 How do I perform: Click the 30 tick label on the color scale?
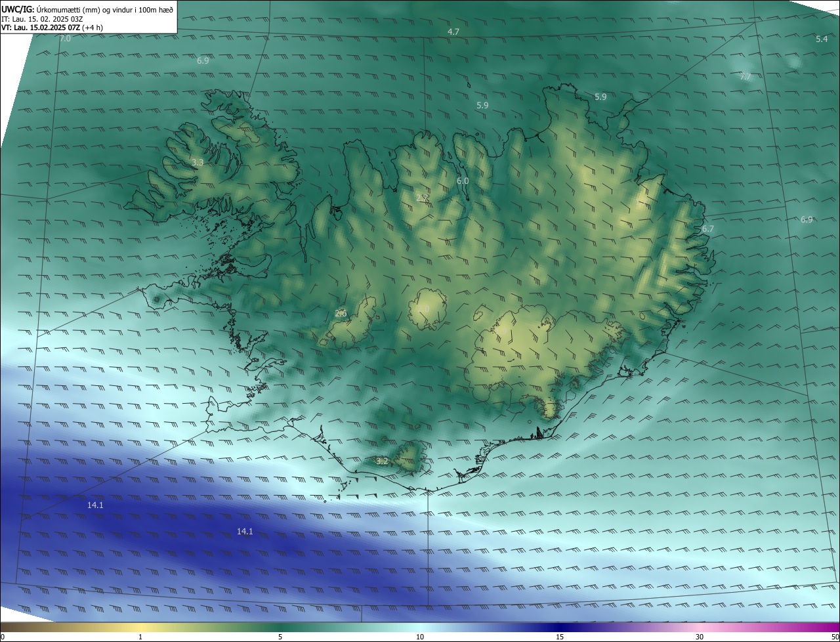click(x=700, y=637)
